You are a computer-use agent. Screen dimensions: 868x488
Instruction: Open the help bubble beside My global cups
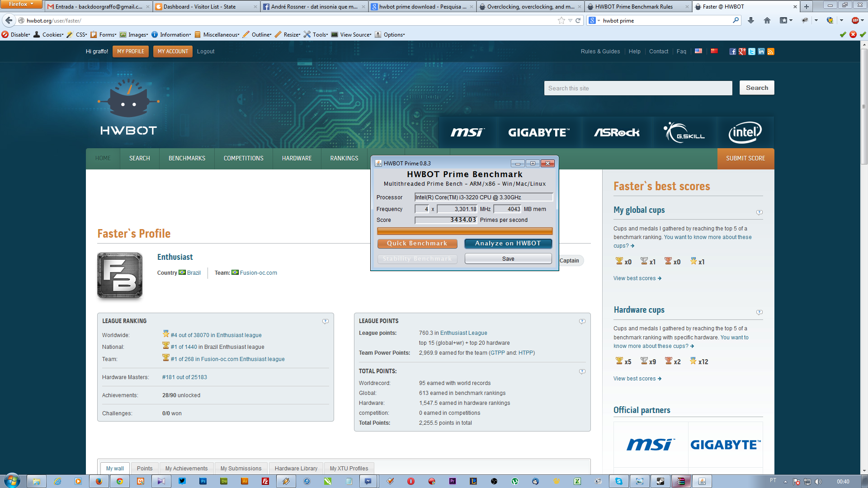(759, 212)
